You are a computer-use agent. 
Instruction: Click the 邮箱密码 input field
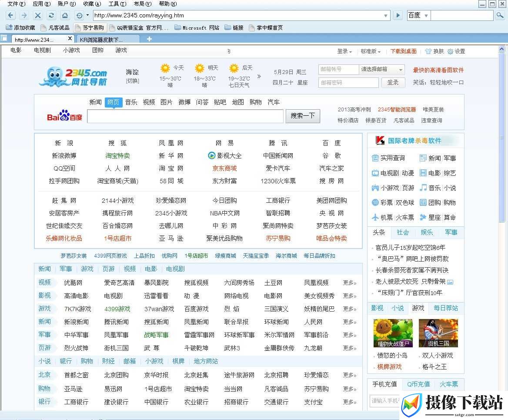348,82
